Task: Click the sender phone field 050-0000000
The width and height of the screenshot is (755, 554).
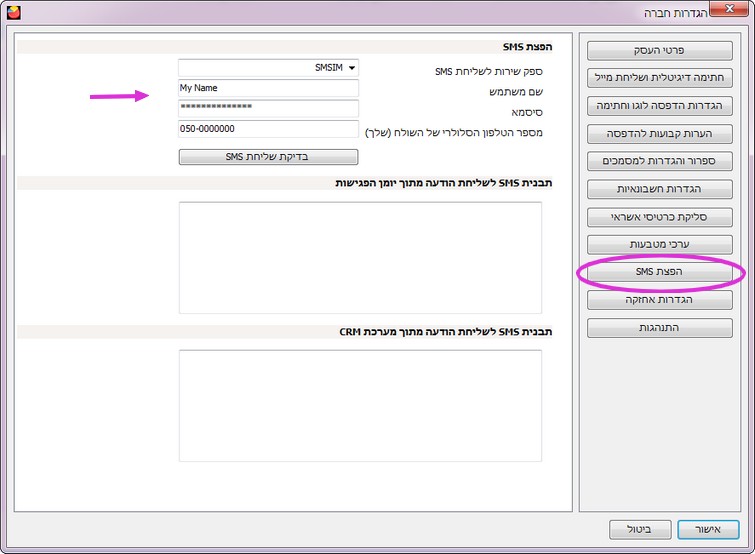Action: coord(268,129)
